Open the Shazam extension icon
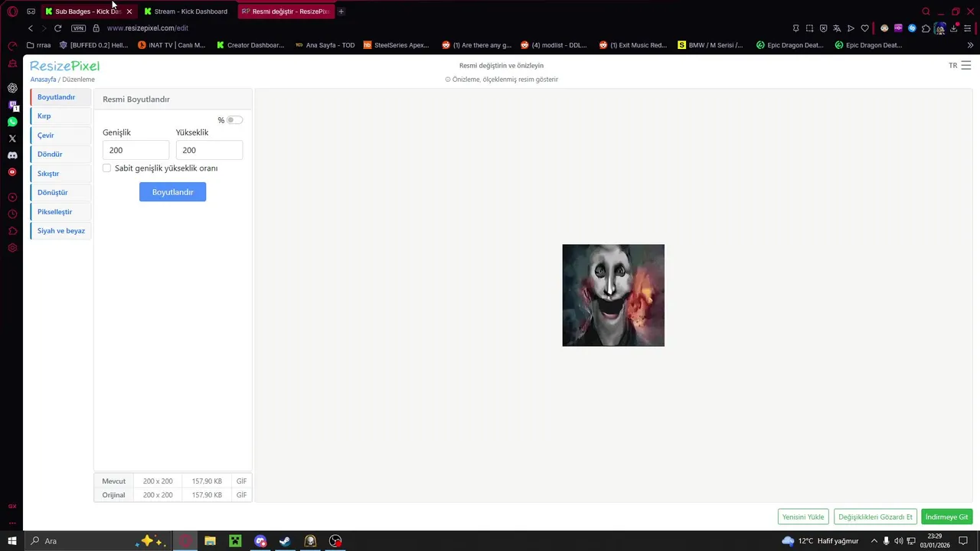 pyautogui.click(x=912, y=28)
